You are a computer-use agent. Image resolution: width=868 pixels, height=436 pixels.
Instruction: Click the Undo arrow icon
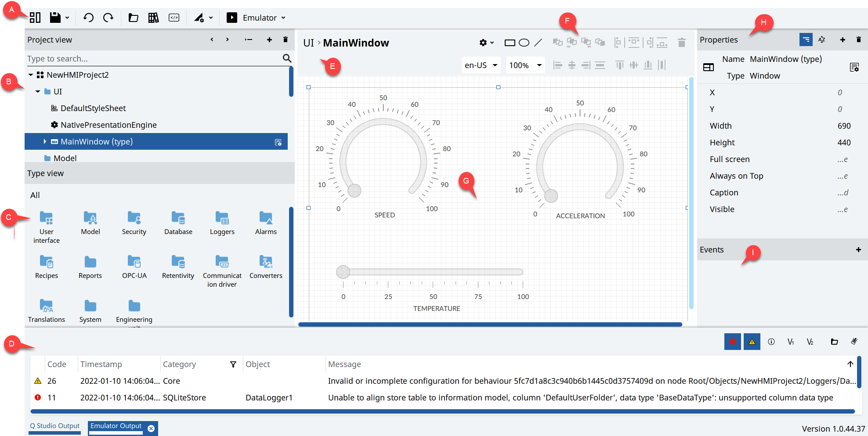(88, 18)
